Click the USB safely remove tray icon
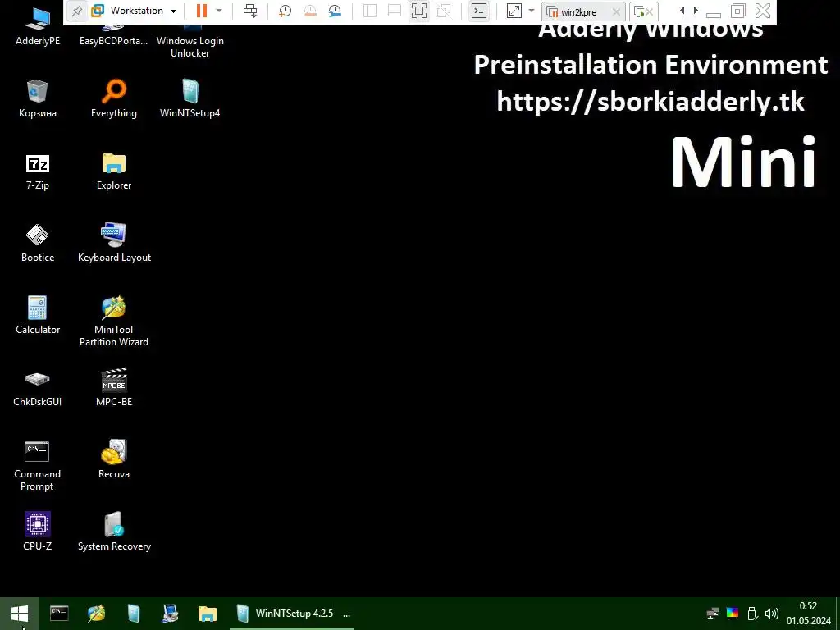The height and width of the screenshot is (630, 840). tap(751, 614)
